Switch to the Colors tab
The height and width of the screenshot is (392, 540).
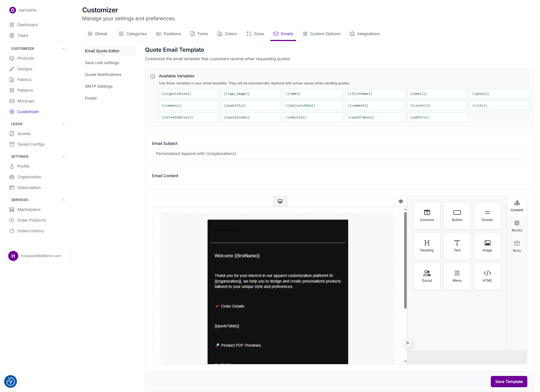click(227, 34)
